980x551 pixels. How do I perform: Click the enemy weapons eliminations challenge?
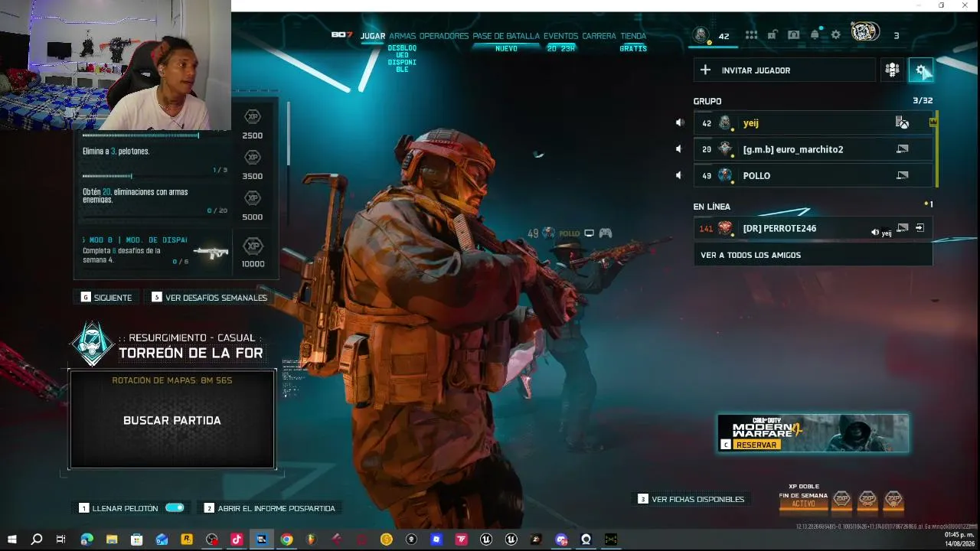coord(155,202)
